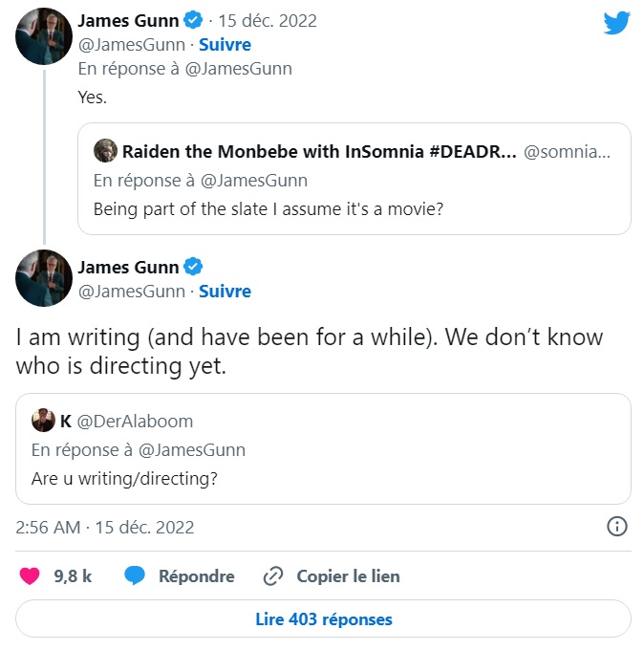
Task: Open K @DerAlaboom's avatar
Action: pos(43,421)
